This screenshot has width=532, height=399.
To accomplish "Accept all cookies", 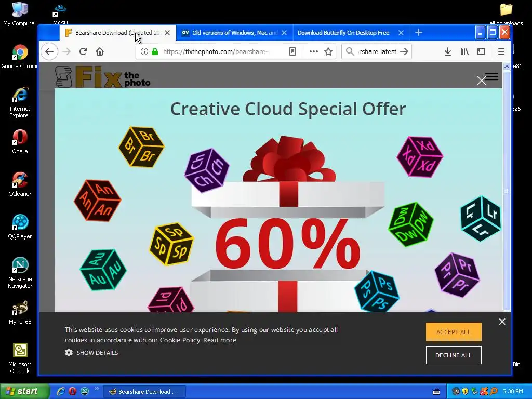I will pos(454,332).
